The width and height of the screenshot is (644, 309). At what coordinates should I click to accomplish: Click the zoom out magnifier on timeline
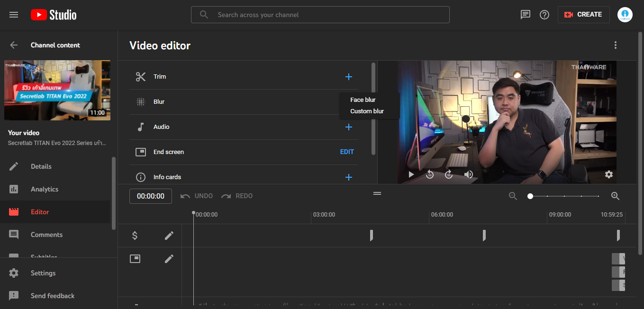pyautogui.click(x=513, y=196)
